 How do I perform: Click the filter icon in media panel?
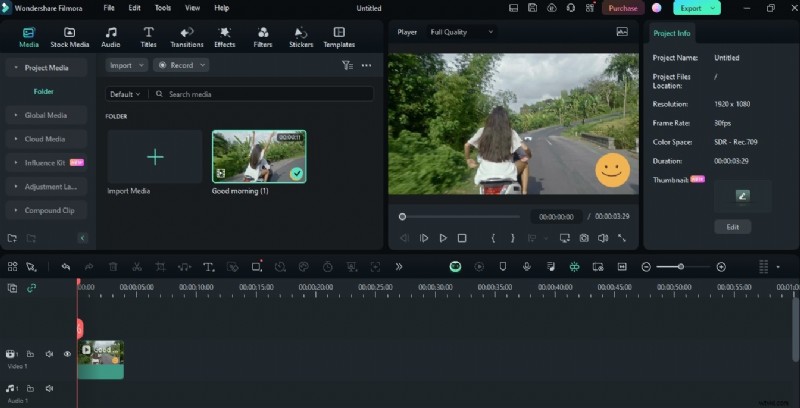(347, 65)
